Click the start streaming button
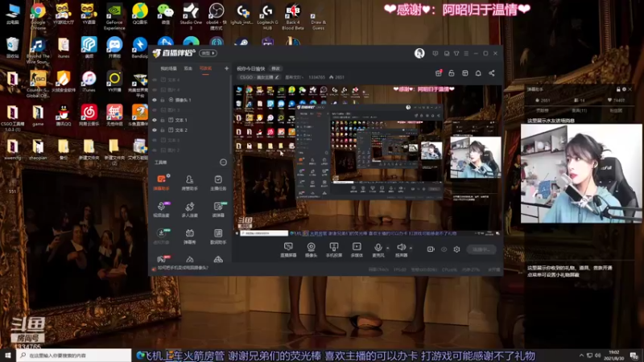644x362 pixels. [x=481, y=249]
